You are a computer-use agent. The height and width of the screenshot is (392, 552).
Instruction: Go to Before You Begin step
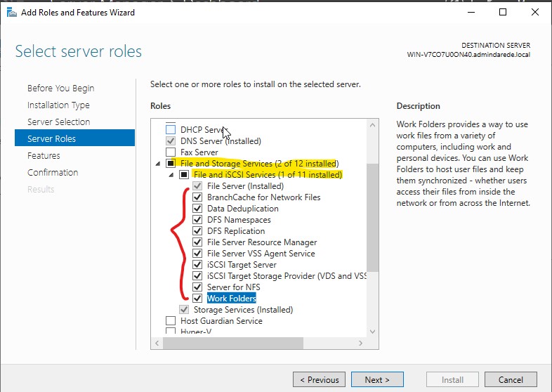(x=61, y=88)
